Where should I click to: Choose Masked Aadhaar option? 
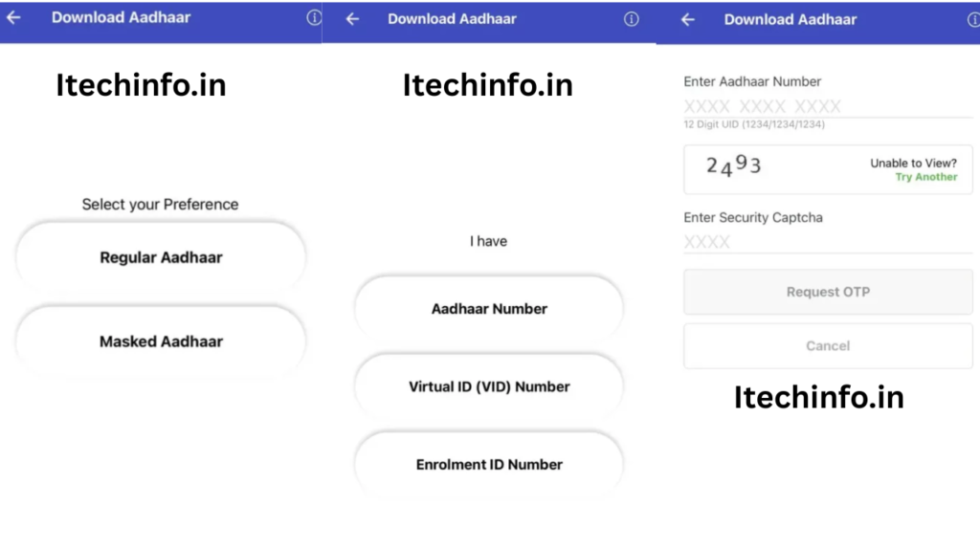click(161, 342)
